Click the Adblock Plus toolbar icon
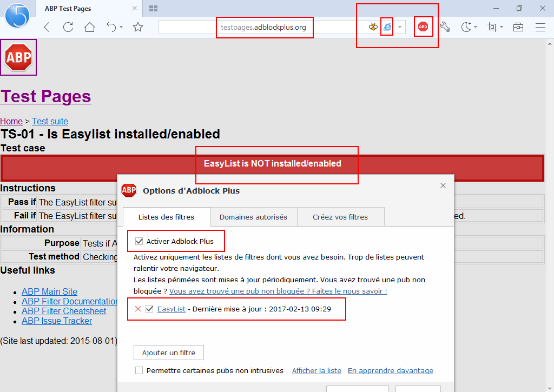Screen dimensions: 554x392 (x=423, y=27)
